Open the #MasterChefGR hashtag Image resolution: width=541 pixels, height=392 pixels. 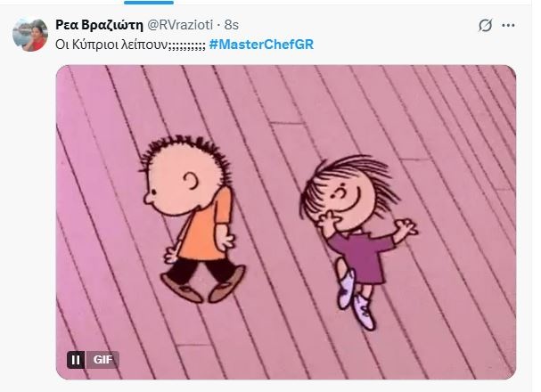[x=261, y=45]
